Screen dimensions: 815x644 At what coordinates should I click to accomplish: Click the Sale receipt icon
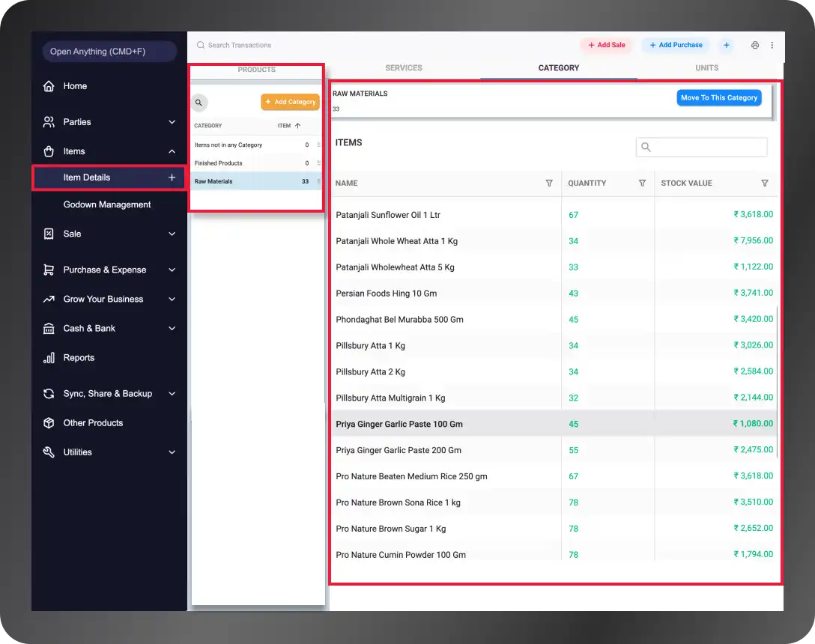(49, 234)
